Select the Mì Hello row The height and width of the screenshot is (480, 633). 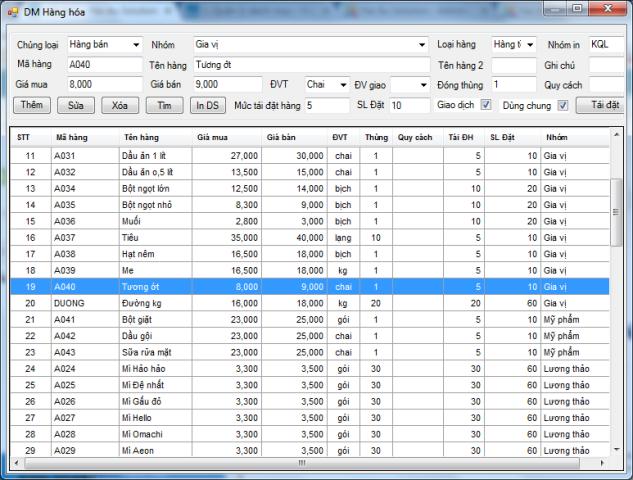tap(310, 418)
